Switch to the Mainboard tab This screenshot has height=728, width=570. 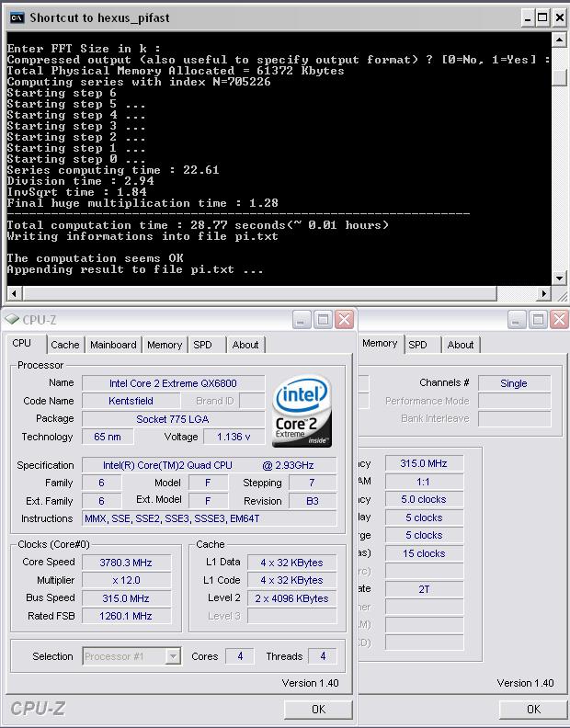113,345
